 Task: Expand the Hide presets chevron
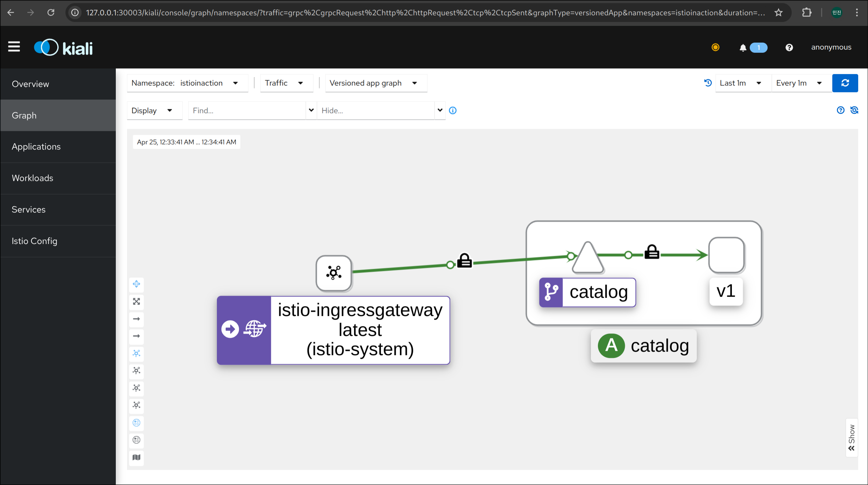440,110
